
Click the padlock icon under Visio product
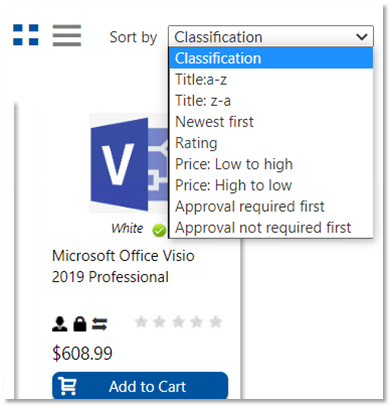[80, 324]
